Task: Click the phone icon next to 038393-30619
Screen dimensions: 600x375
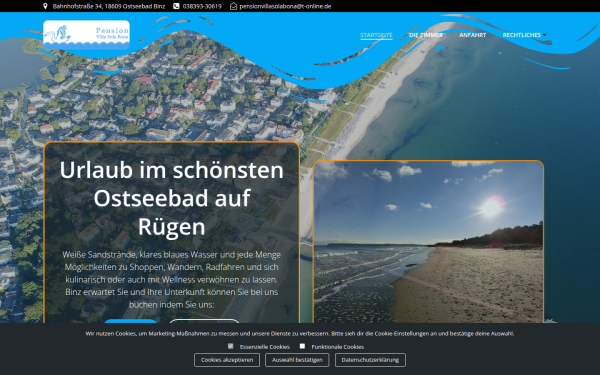Action: (176, 6)
